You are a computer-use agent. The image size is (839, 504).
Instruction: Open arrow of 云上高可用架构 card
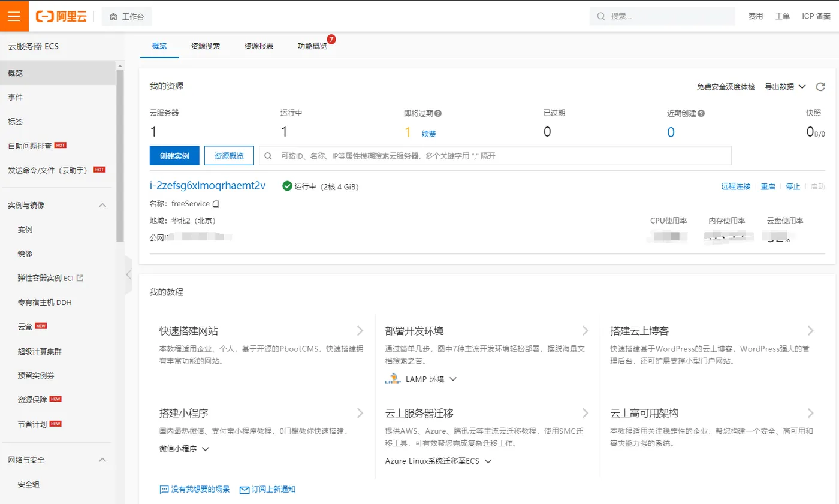click(810, 413)
